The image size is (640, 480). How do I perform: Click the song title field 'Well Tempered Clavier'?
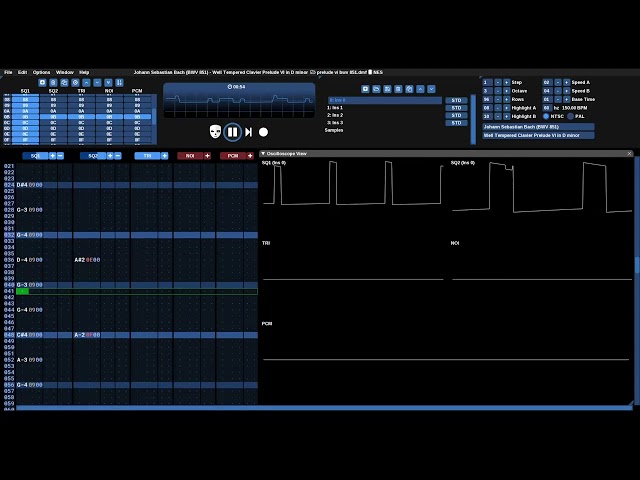tap(538, 135)
